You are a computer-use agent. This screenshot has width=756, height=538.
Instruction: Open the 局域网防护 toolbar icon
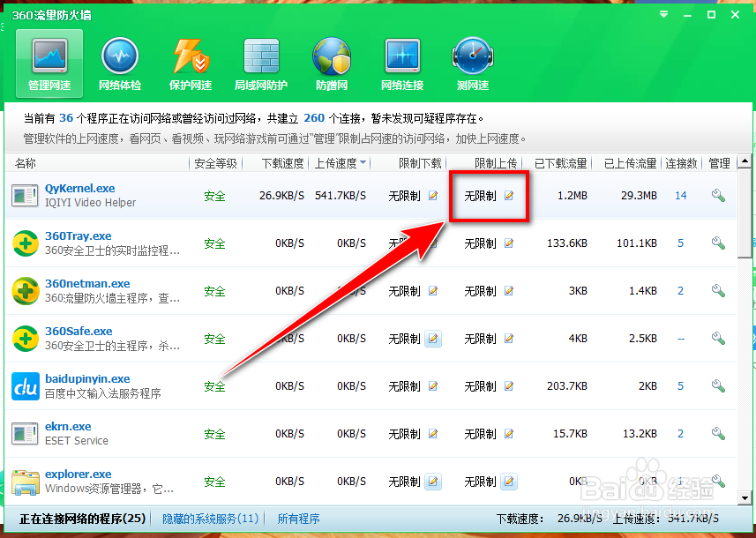(261, 64)
